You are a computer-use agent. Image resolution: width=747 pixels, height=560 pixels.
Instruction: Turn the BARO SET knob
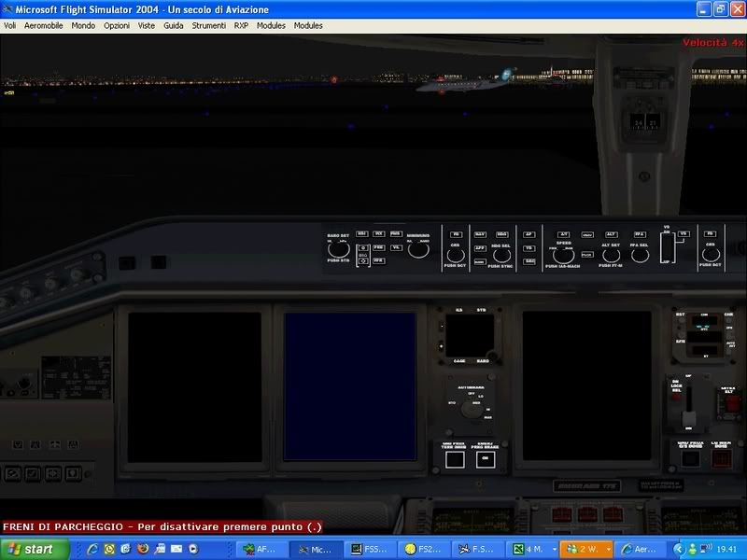pos(338,249)
